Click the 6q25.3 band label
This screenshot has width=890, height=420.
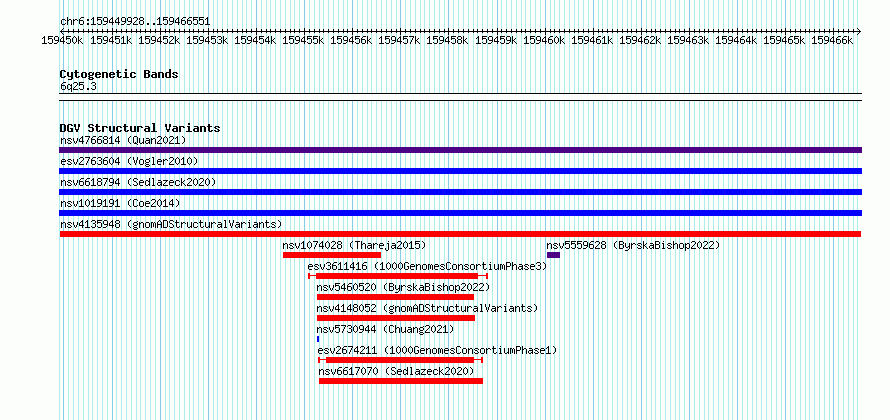tap(78, 86)
